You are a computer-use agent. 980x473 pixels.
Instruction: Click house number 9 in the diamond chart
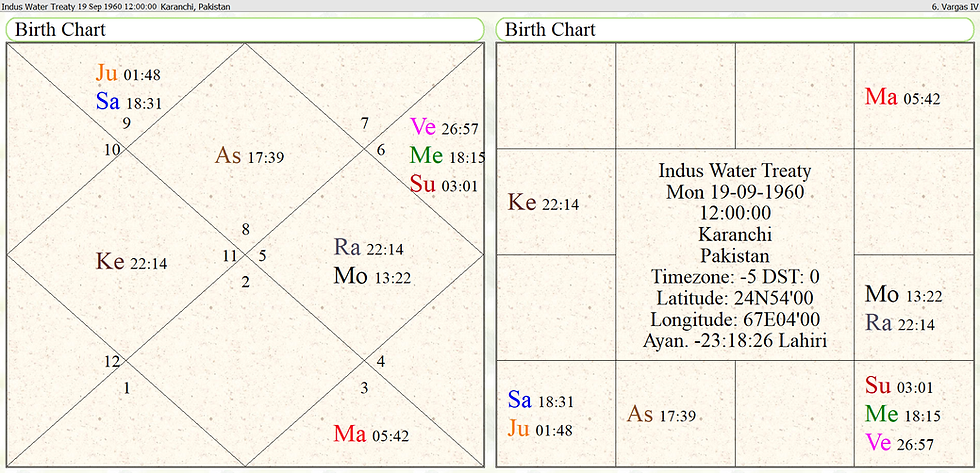tap(126, 123)
